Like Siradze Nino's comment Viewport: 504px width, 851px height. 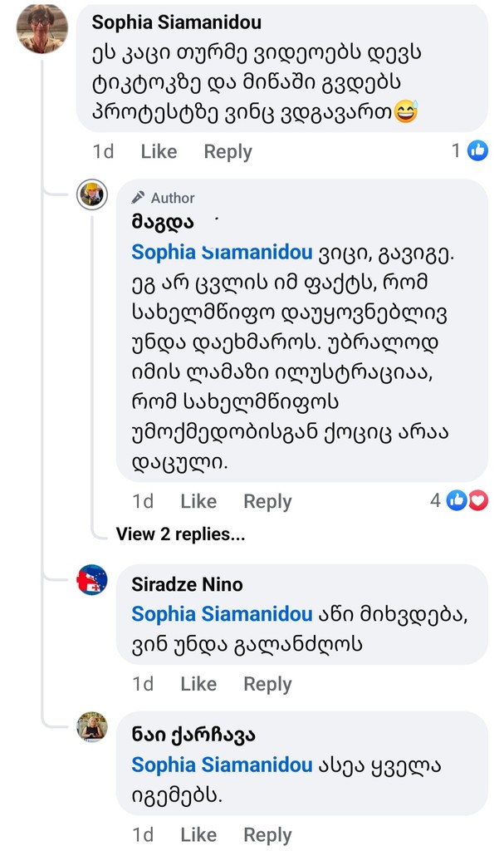pyautogui.click(x=198, y=684)
